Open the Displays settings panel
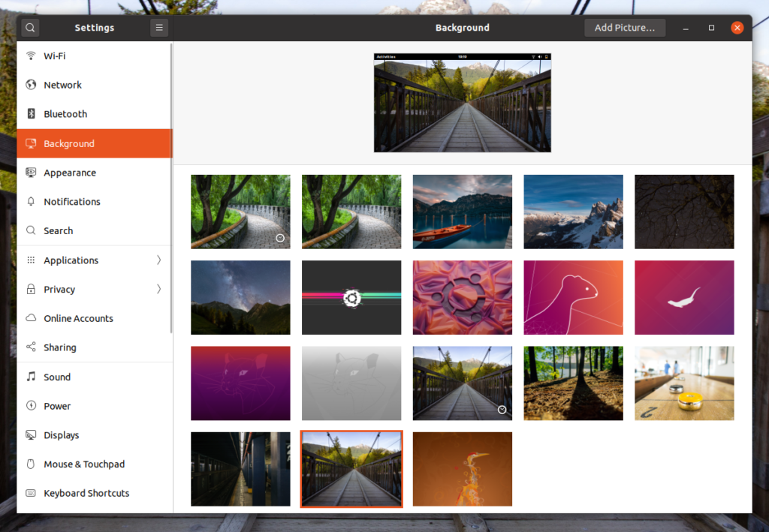 click(62, 435)
